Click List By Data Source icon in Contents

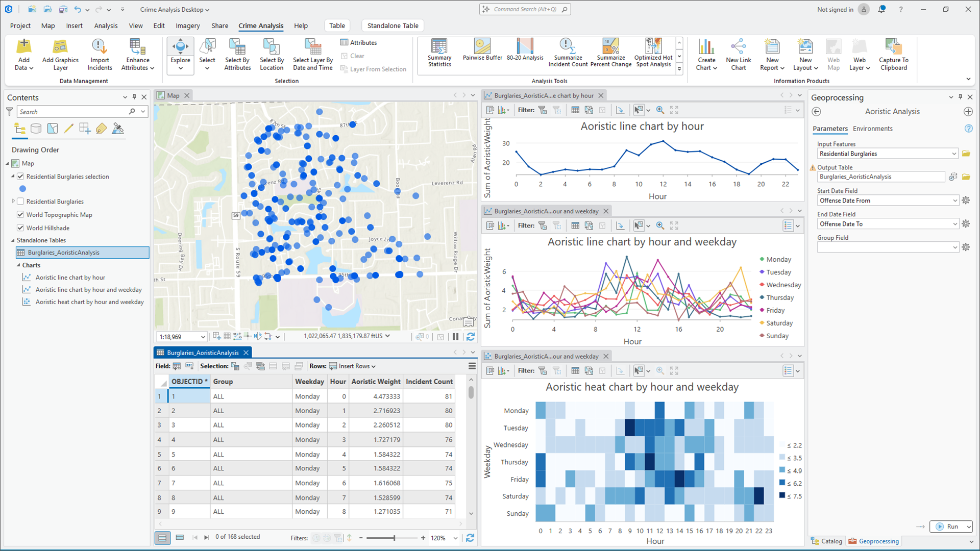(36, 129)
